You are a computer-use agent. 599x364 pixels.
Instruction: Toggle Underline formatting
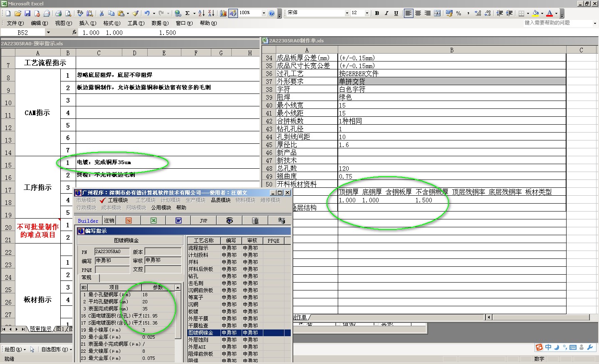coord(396,13)
